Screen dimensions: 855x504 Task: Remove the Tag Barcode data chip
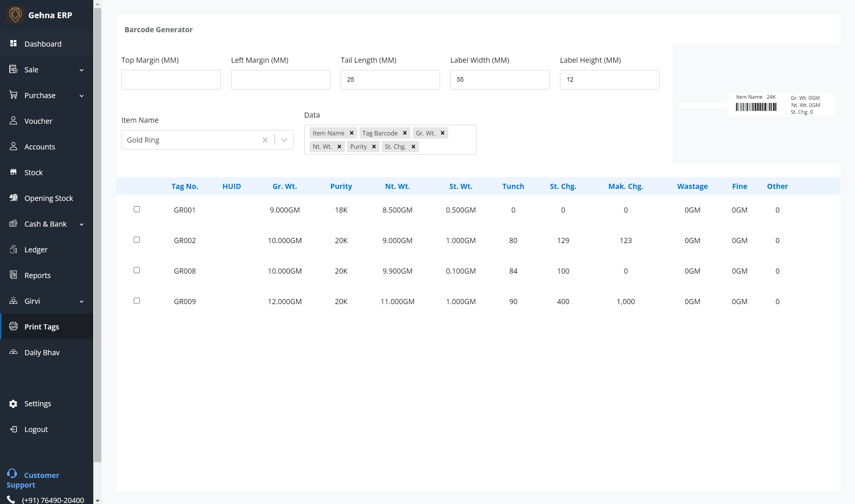(405, 133)
